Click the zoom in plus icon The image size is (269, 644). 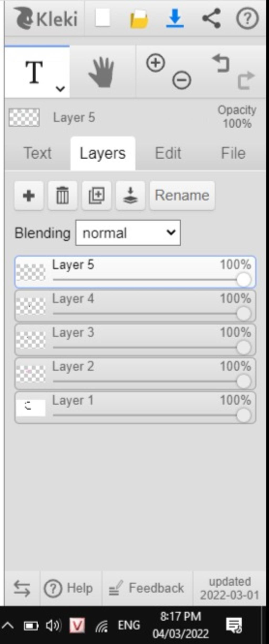156,63
